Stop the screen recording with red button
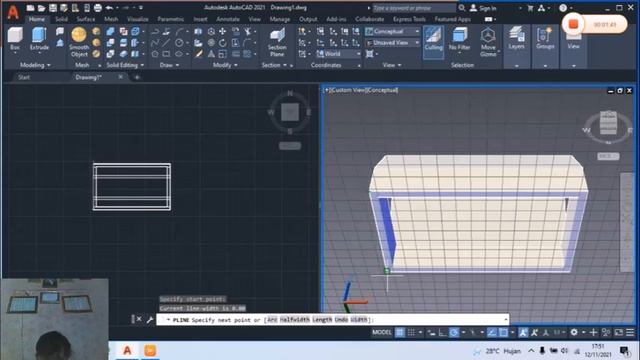The height and width of the screenshot is (360, 640). tap(573, 24)
